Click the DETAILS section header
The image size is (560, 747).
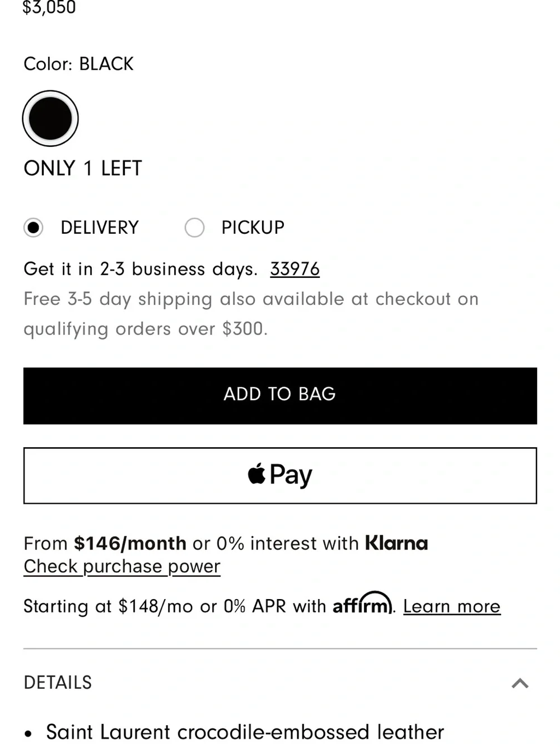point(280,683)
